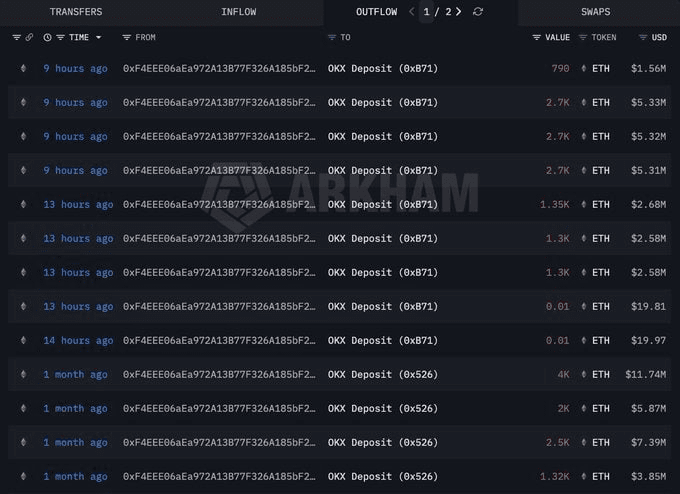
Task: Open OKX Deposit (0x526) on $11.74M row
Action: click(x=382, y=374)
